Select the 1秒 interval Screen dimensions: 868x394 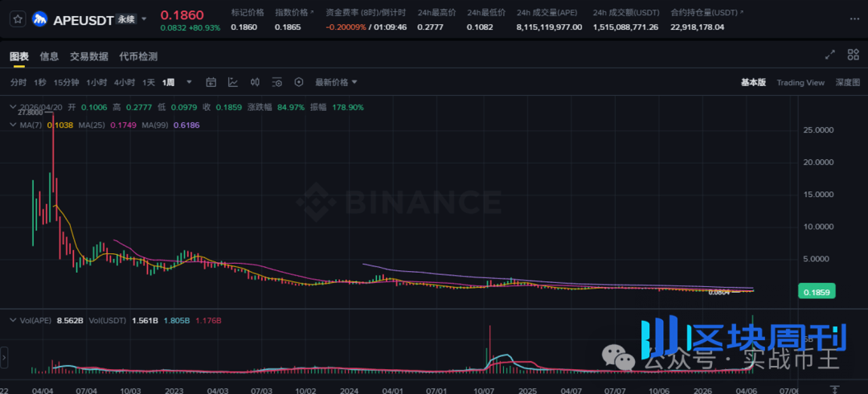40,83
